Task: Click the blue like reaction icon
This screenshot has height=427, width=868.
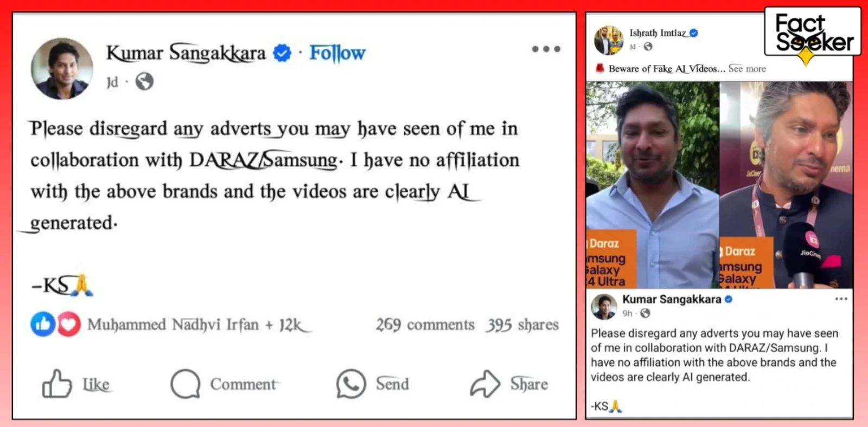Action: point(43,325)
